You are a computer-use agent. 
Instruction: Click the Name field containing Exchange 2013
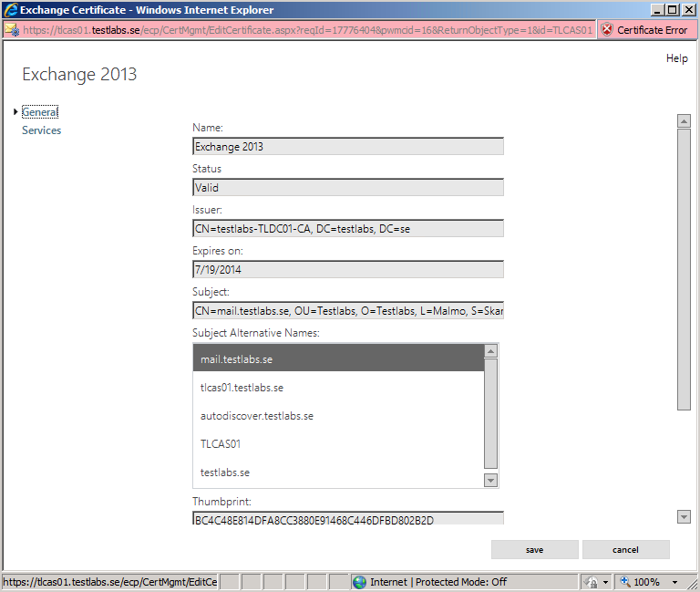click(x=348, y=147)
